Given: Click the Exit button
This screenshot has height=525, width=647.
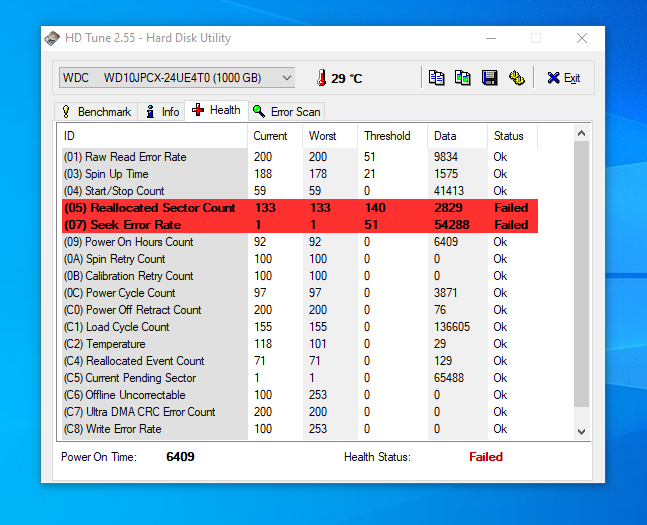Looking at the screenshot, I should [x=564, y=78].
